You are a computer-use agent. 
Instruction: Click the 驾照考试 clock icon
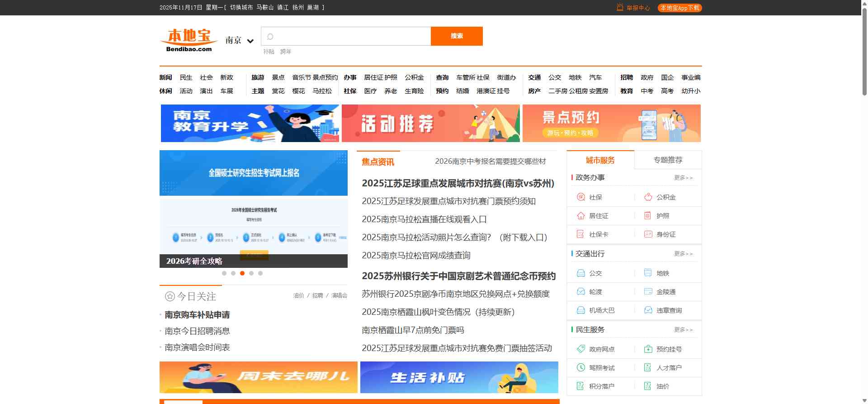point(581,368)
